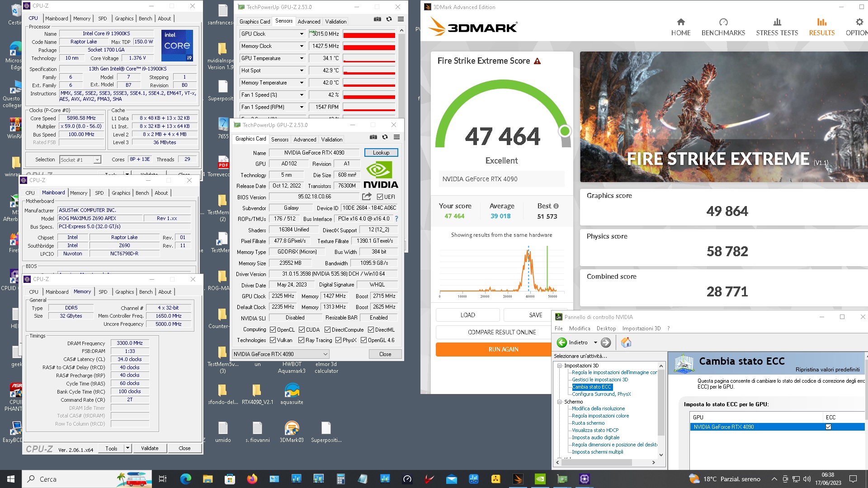This screenshot has width=868, height=488.
Task: Open the GPU Clock sensor dropdown
Action: 302,34
